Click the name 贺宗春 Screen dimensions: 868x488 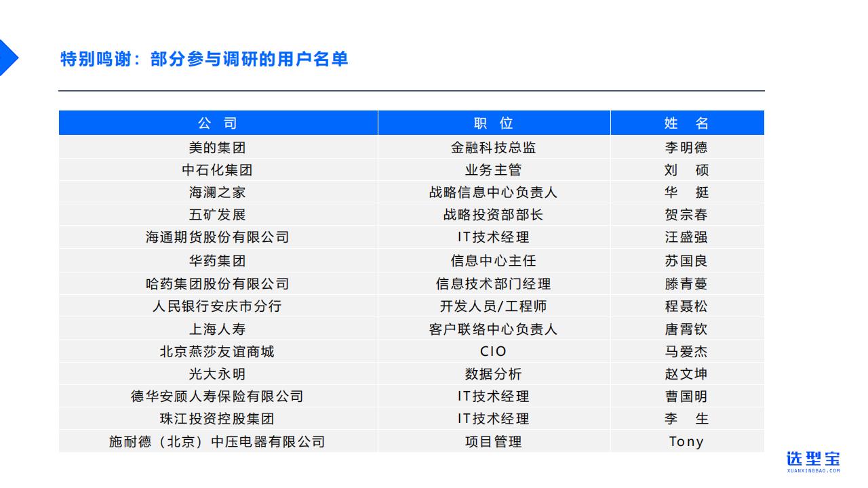click(687, 214)
